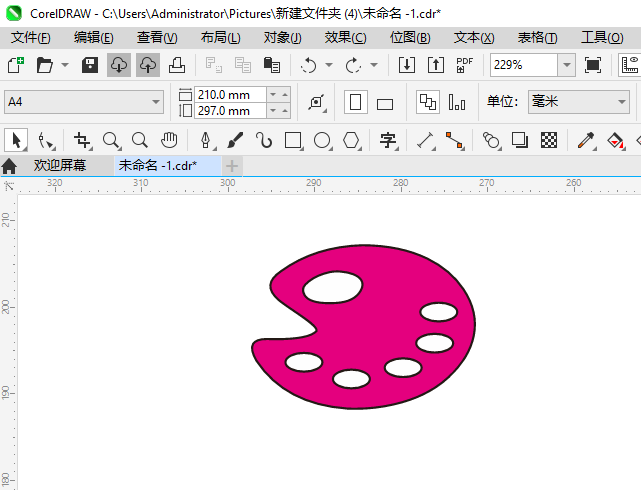
Task: Click the cloud upload icon
Action: click(148, 65)
